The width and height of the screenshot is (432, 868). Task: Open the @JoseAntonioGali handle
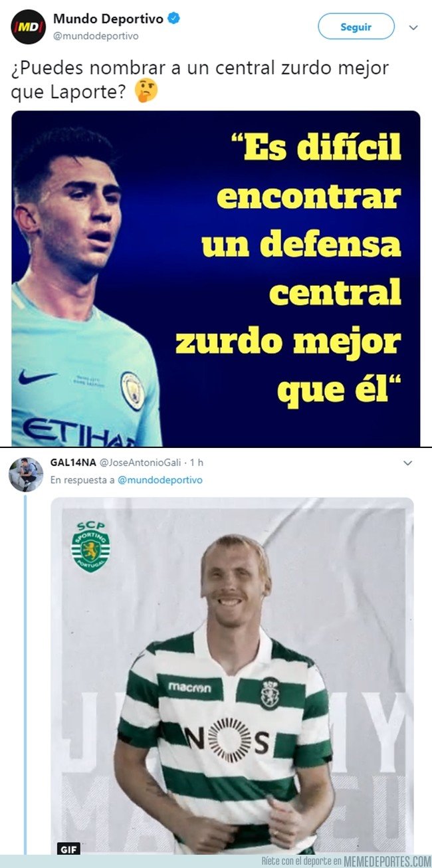(141, 462)
